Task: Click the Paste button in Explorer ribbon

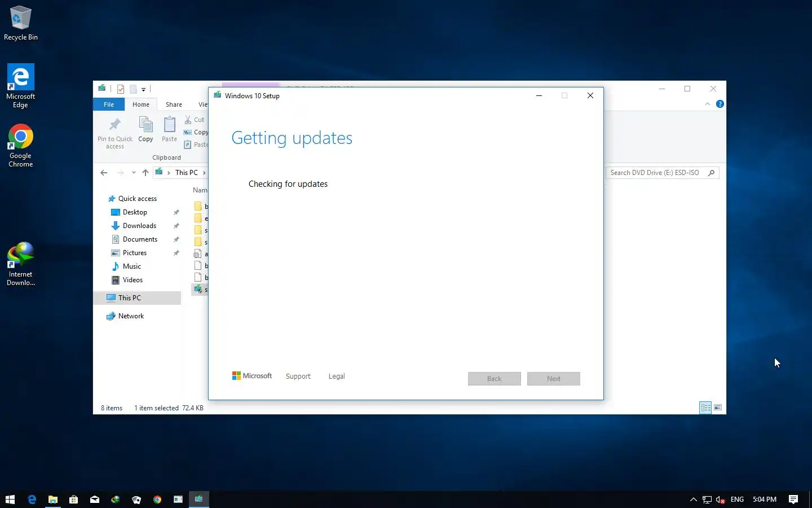Action: (169, 130)
